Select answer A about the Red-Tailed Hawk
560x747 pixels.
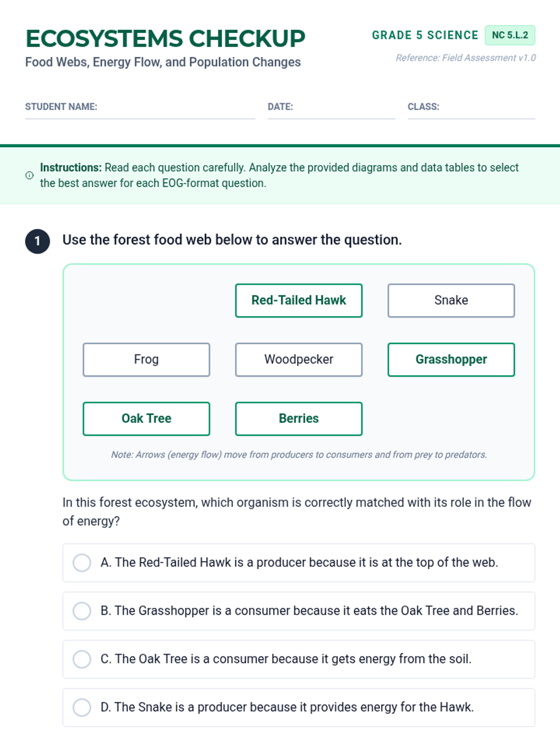[x=299, y=563]
